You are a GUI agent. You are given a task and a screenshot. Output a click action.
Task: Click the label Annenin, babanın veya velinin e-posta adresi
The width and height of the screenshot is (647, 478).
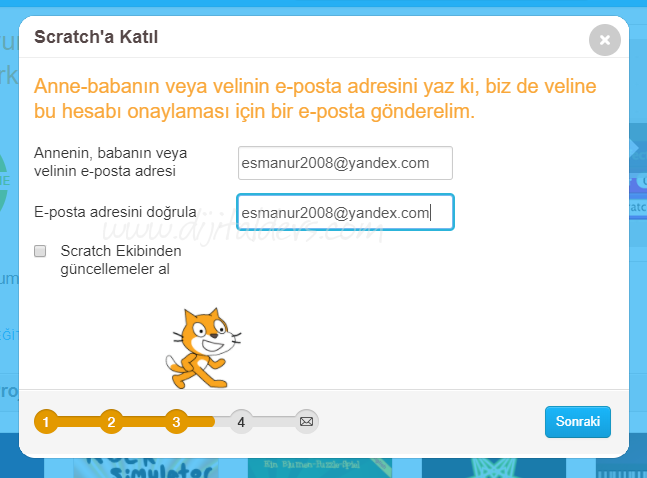click(111, 162)
